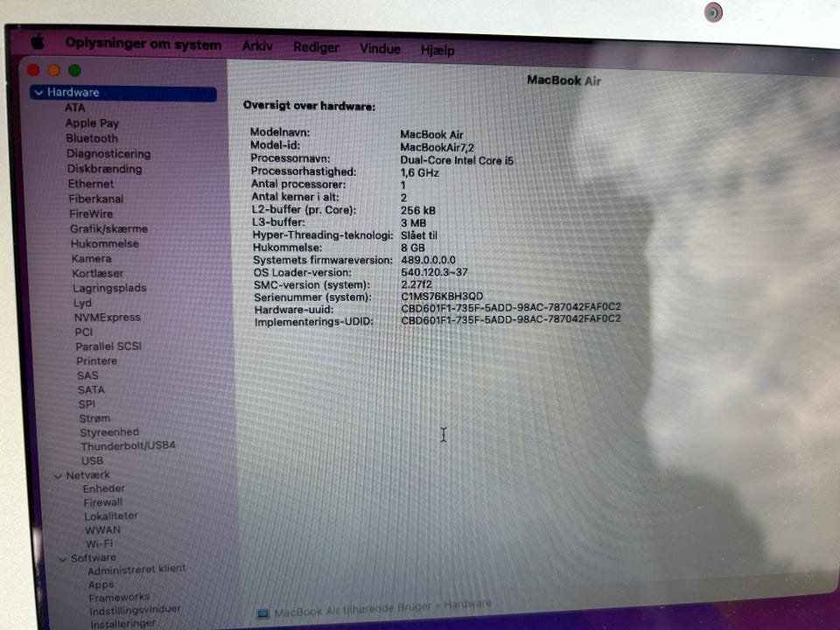The width and height of the screenshot is (840, 630).
Task: Select Bluetooth in the sidebar
Action: point(92,138)
